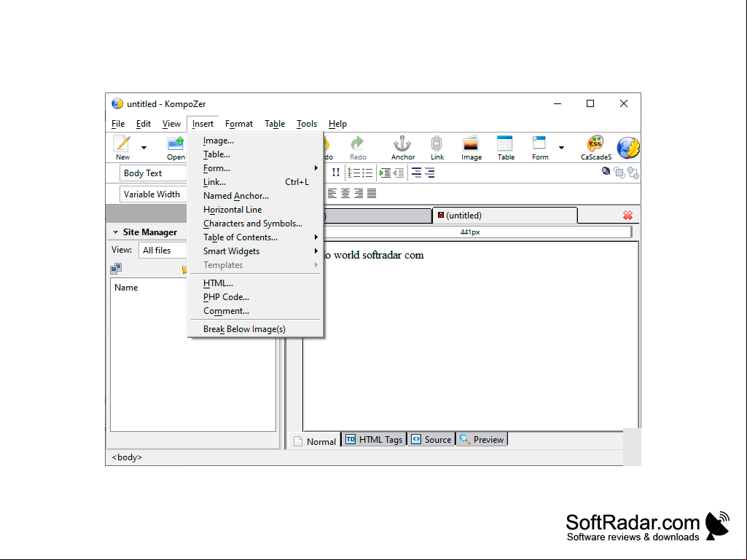The height and width of the screenshot is (560, 747).
Task: Align text right
Action: coord(359,193)
